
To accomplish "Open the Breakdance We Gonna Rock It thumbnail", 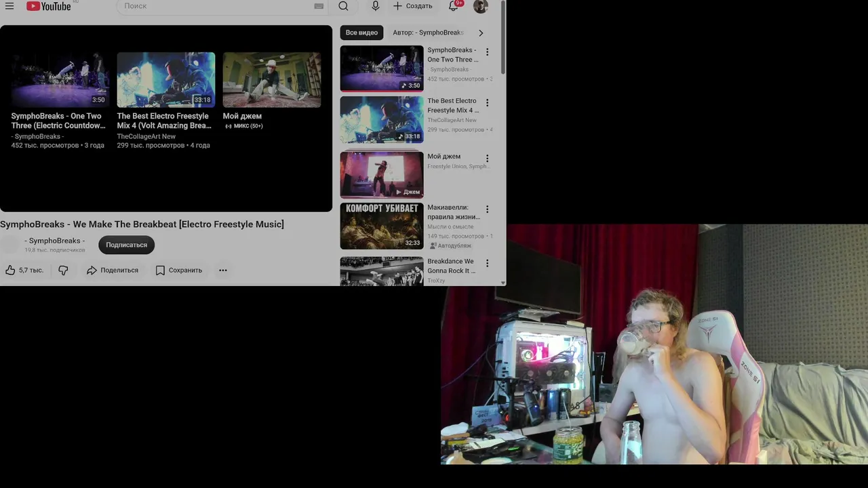I will pos(382,271).
